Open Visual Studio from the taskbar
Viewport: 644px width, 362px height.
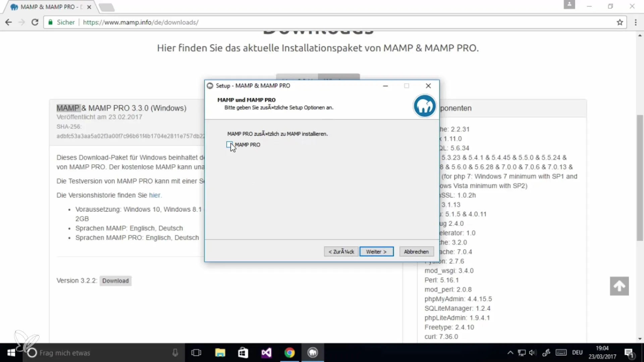click(266, 353)
